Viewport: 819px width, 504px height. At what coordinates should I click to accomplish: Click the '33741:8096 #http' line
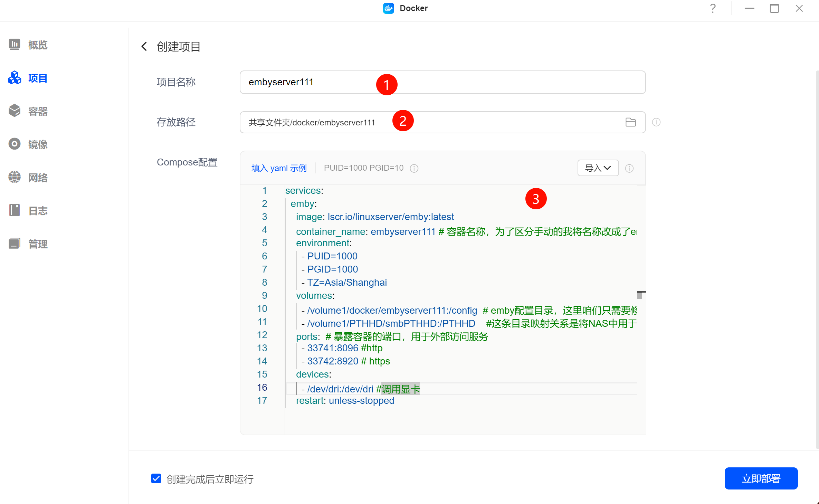[x=342, y=348]
